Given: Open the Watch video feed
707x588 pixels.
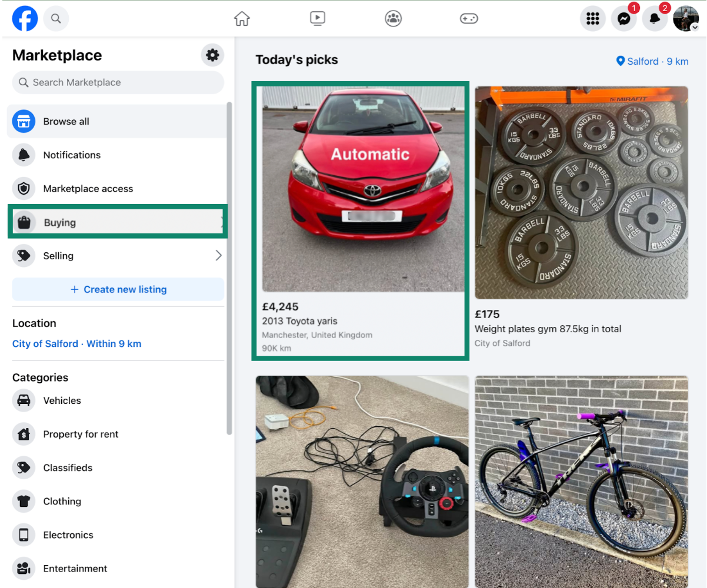Looking at the screenshot, I should 318,18.
